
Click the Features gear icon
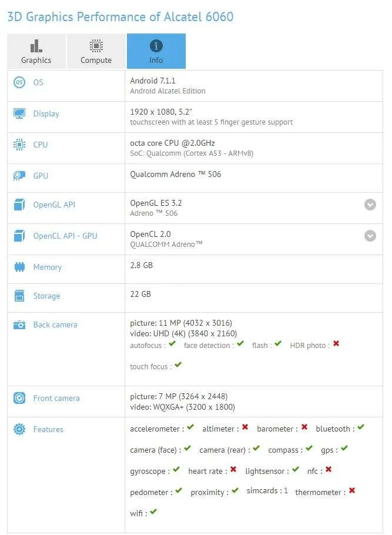pyautogui.click(x=19, y=429)
